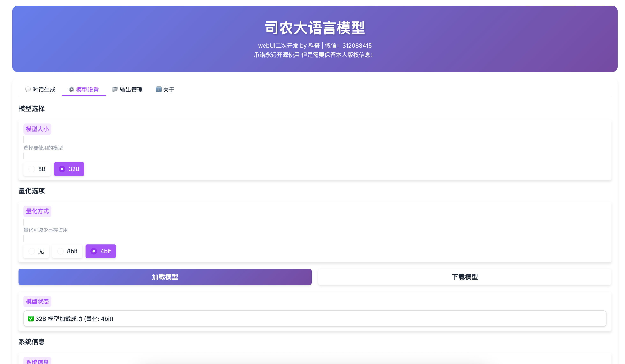625x364 pixels.
Task: Click the 司农大语言模型 header title
Action: [315, 28]
